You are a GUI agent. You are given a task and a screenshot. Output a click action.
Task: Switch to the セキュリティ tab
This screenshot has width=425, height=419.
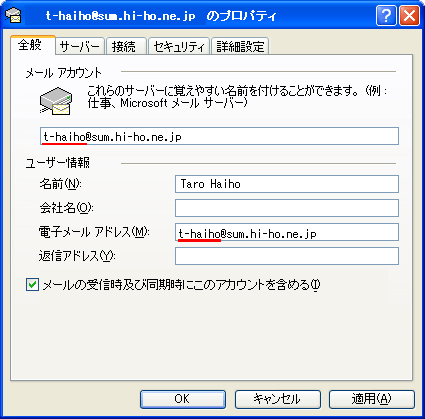click(x=178, y=46)
